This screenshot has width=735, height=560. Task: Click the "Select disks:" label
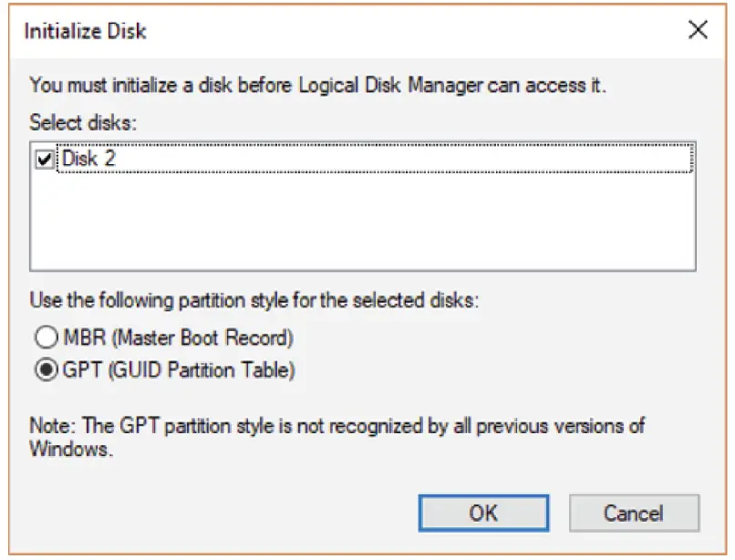pos(82,121)
